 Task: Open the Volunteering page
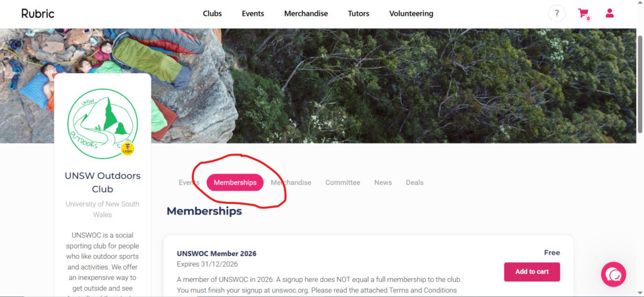click(x=411, y=14)
